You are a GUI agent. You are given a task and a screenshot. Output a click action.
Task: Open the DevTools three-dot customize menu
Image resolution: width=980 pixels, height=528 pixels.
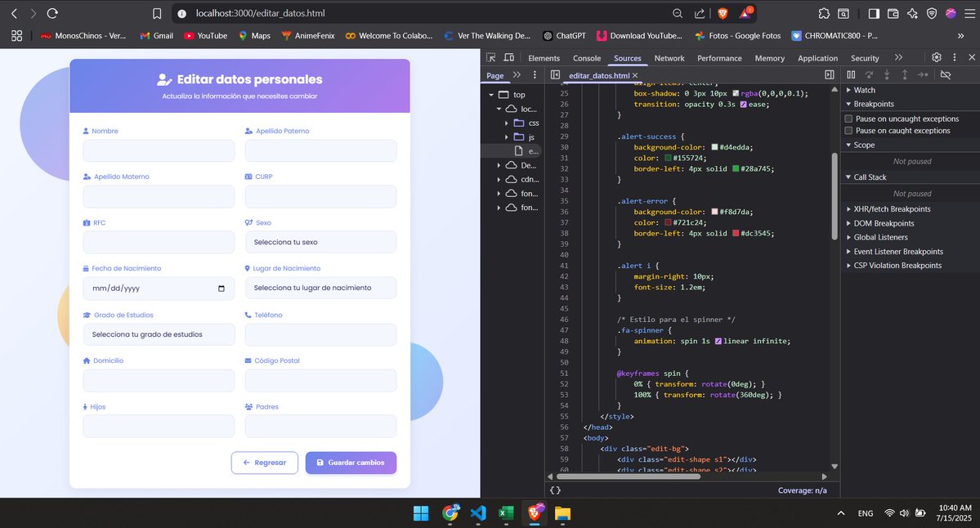955,57
